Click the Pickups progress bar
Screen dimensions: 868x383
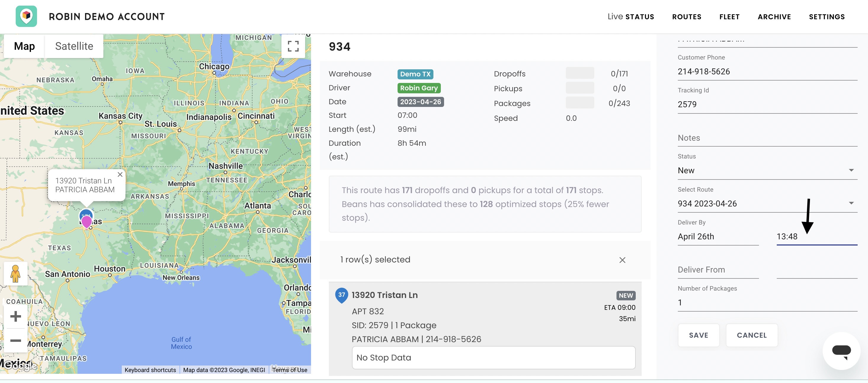click(x=579, y=88)
